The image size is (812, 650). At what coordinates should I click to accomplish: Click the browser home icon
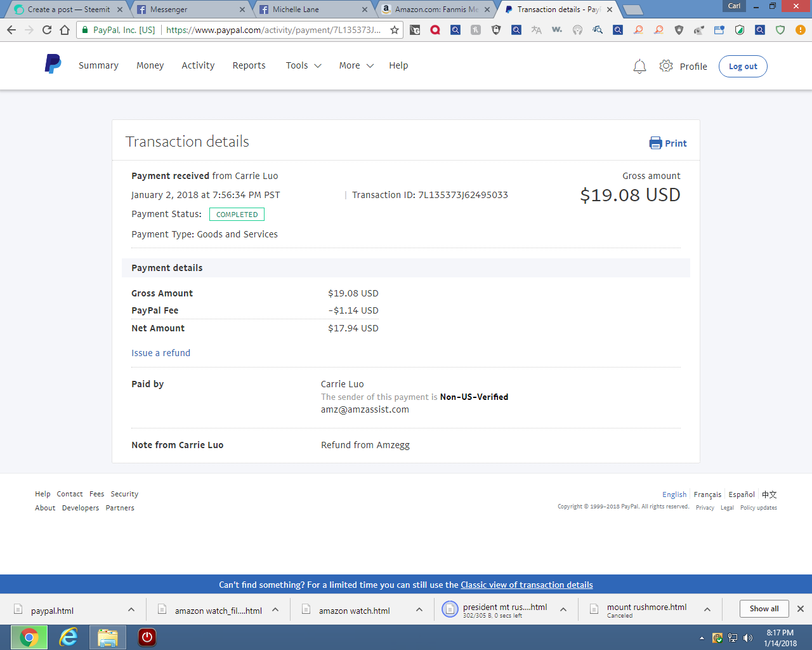pyautogui.click(x=65, y=30)
